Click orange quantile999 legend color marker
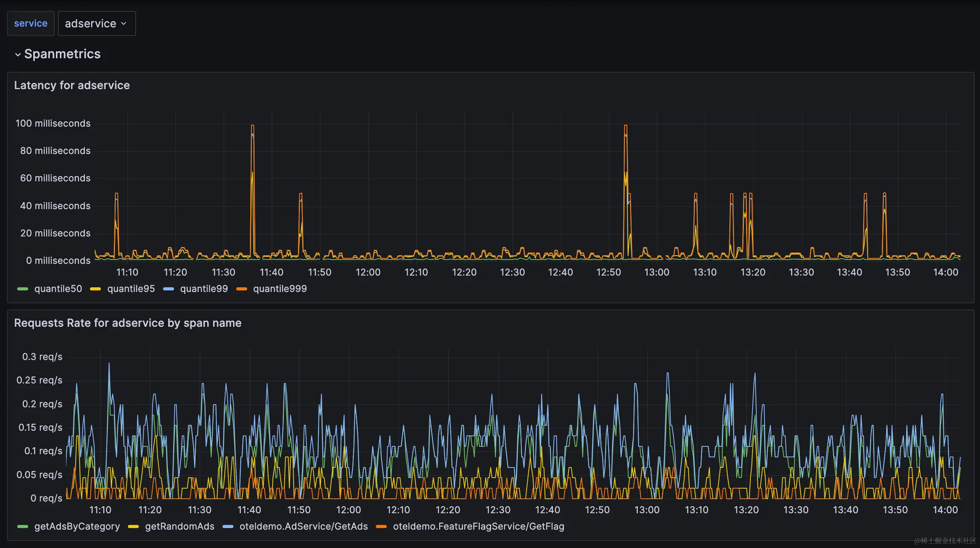Viewport: 980px width, 548px height. click(x=242, y=289)
